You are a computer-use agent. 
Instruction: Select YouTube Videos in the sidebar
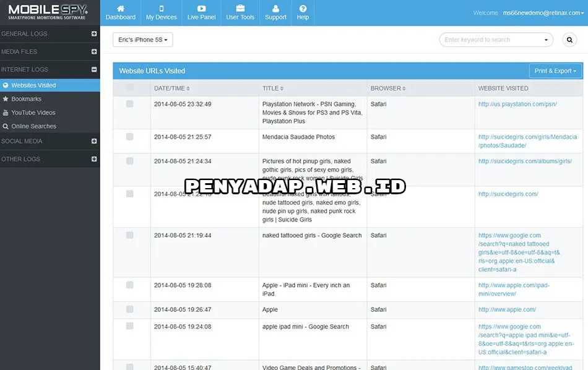pos(50,113)
